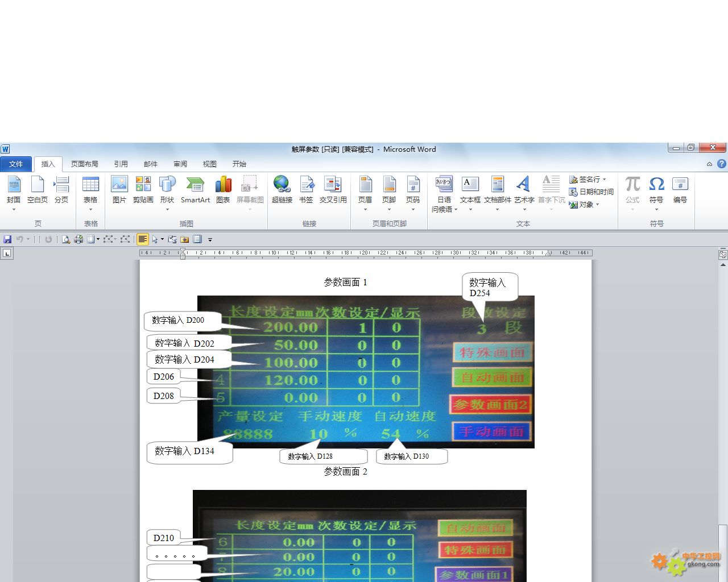Screen dimensions: 728x582
Task: Click the 超链接 hyperlink icon
Action: 282,189
